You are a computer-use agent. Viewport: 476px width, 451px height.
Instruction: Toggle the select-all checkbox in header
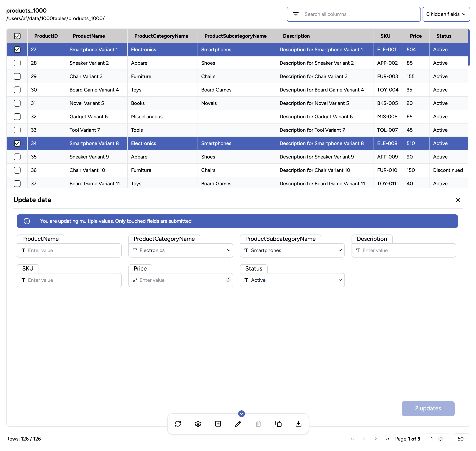click(17, 36)
